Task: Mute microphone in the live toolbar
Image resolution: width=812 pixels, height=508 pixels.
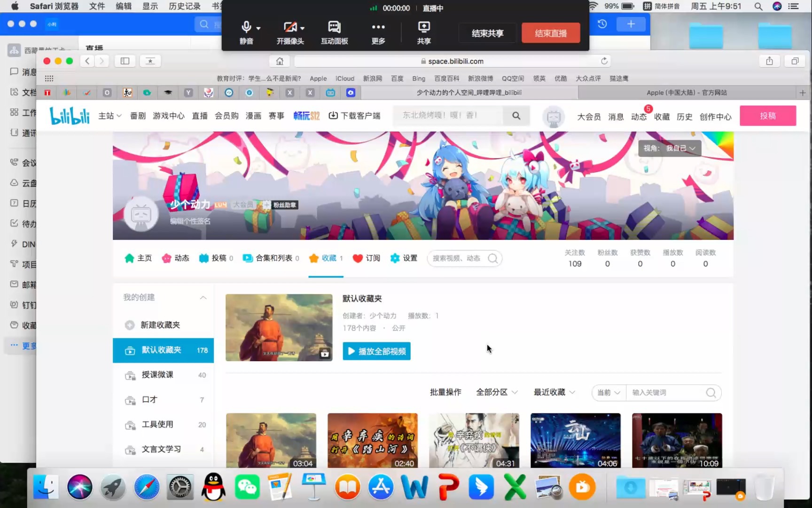Action: (x=246, y=32)
